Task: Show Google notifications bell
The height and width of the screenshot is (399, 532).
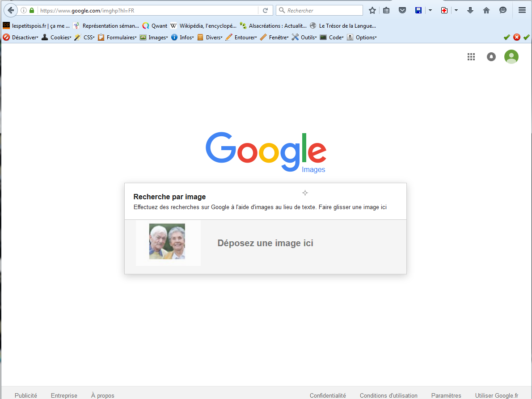Action: point(491,57)
